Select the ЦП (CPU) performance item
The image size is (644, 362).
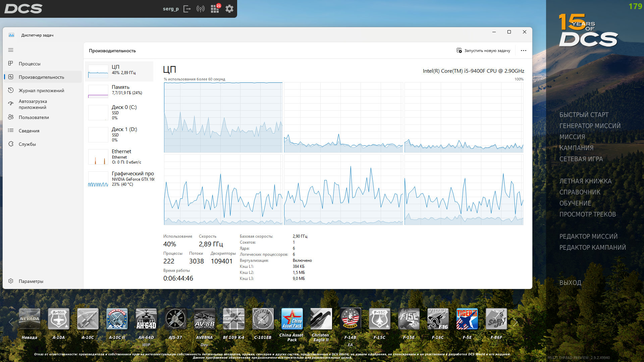[x=119, y=71]
